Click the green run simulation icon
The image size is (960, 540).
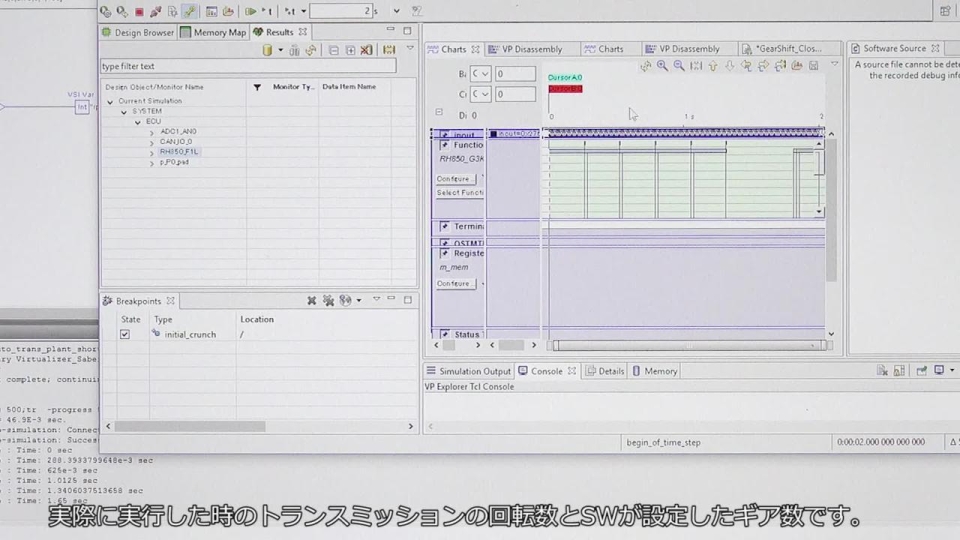[x=250, y=11]
